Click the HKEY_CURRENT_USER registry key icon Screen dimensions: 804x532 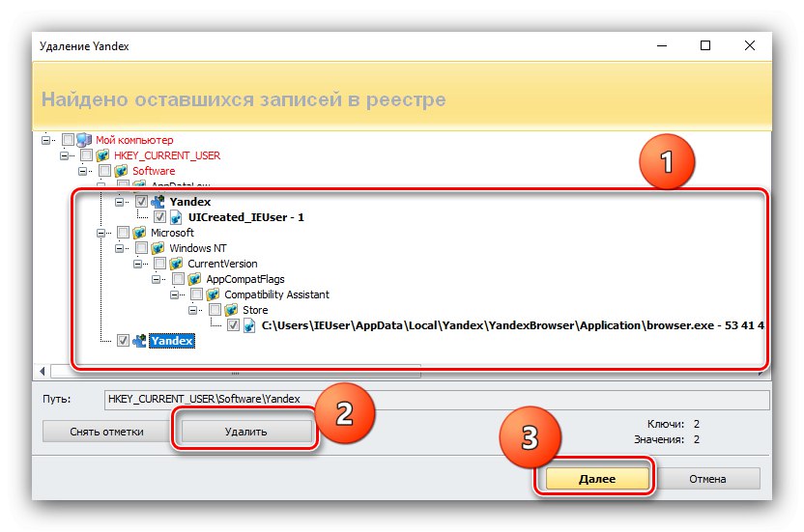tap(102, 154)
